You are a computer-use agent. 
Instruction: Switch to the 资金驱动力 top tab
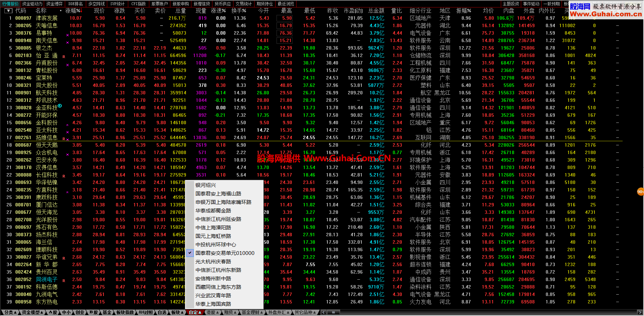pyautogui.click(x=32, y=4)
